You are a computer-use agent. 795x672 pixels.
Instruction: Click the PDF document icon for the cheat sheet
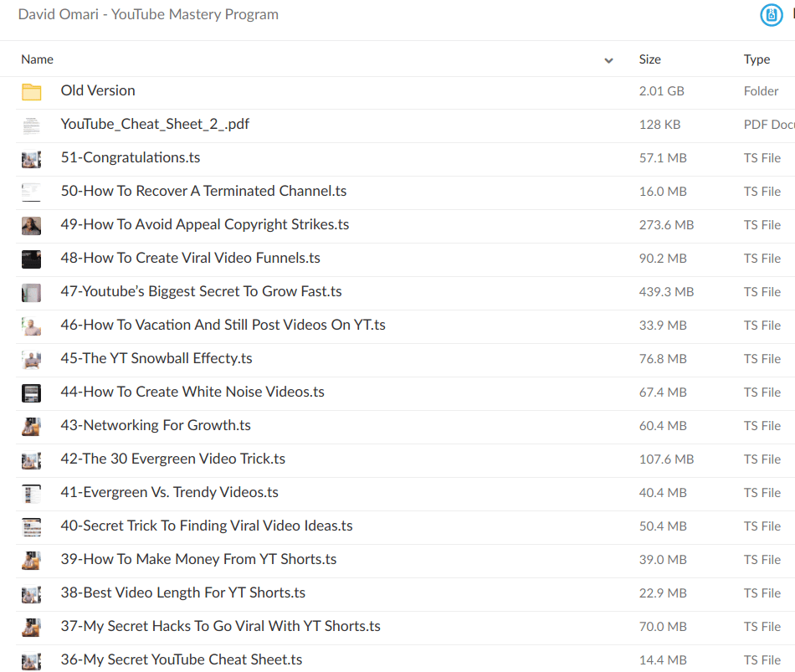[31, 124]
